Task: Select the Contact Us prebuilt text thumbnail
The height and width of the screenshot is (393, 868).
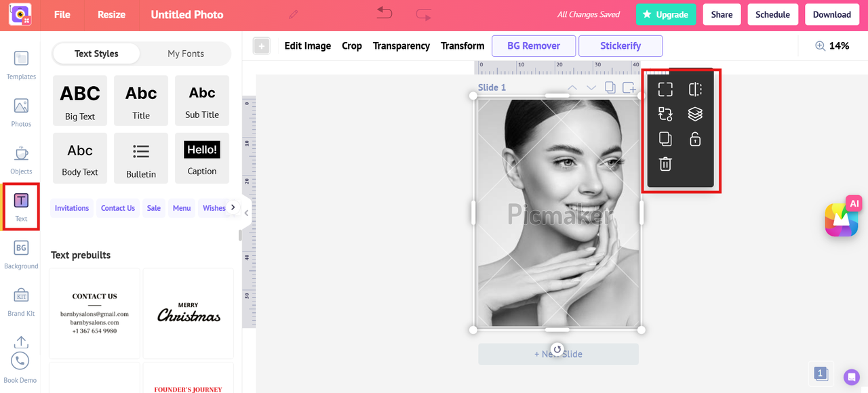Action: [94, 314]
